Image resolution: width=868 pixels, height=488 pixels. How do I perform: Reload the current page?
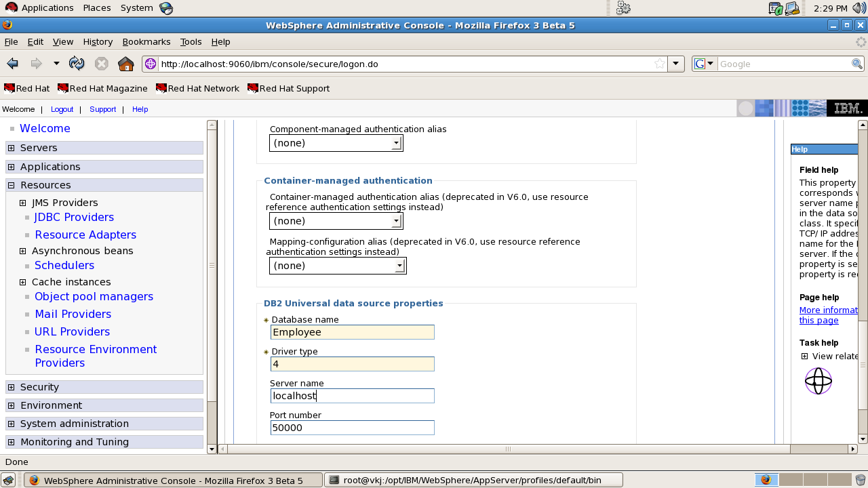[77, 64]
